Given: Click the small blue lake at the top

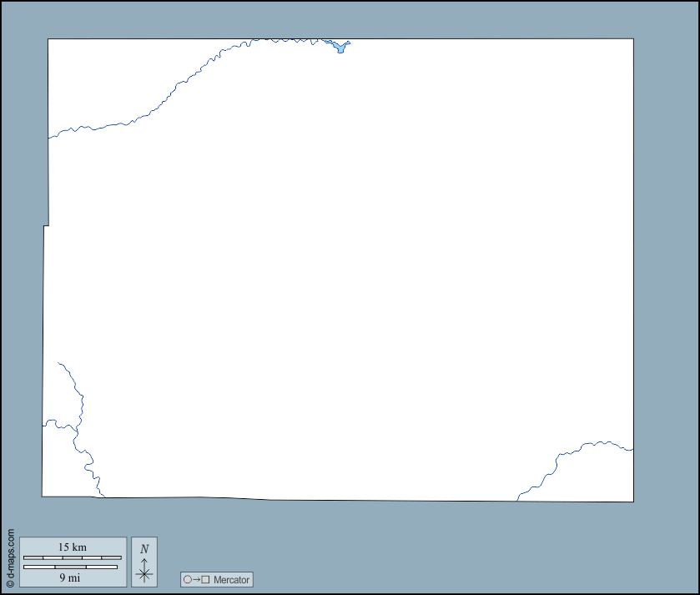Looking at the screenshot, I should tap(340, 48).
